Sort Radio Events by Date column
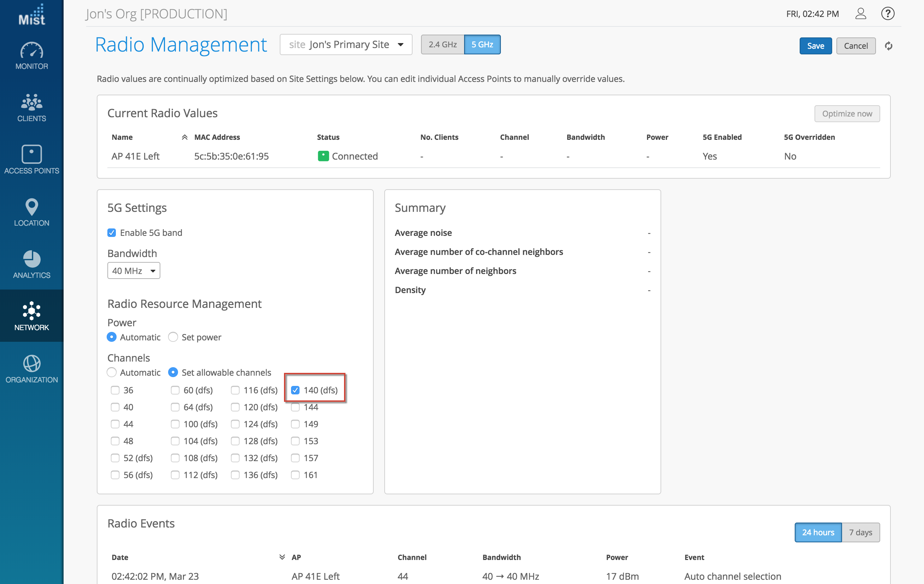This screenshot has width=924, height=584. point(120,557)
